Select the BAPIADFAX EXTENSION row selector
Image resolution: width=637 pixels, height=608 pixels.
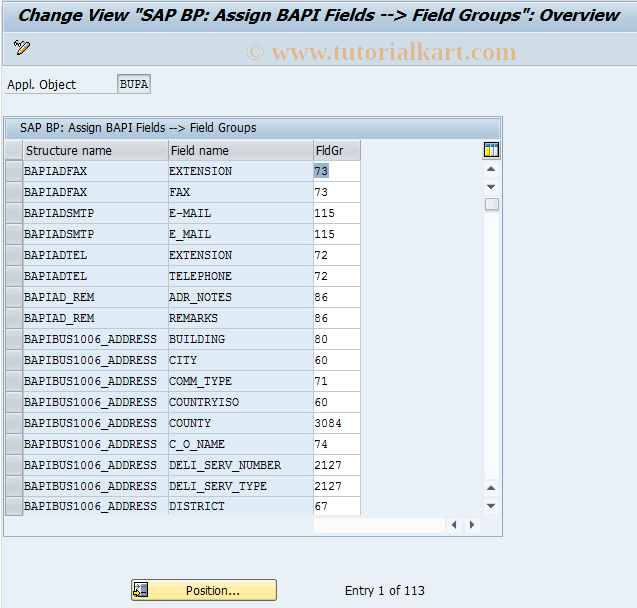14,171
